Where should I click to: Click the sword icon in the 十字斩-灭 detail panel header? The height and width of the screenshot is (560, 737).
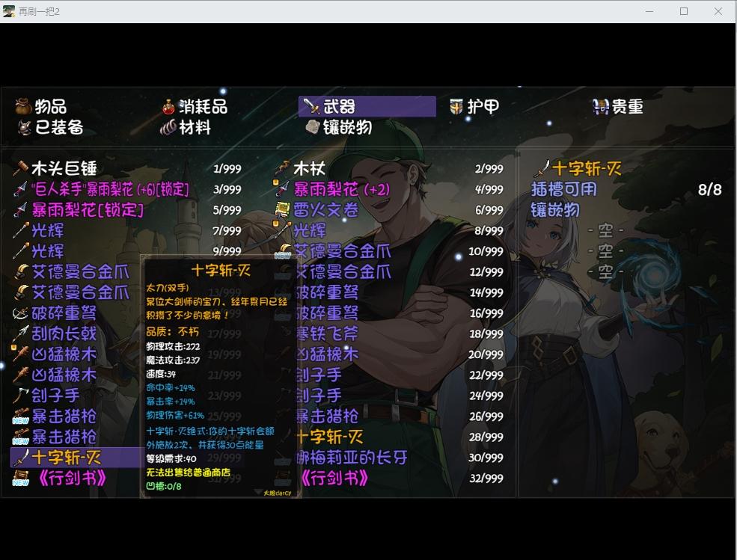(542, 168)
